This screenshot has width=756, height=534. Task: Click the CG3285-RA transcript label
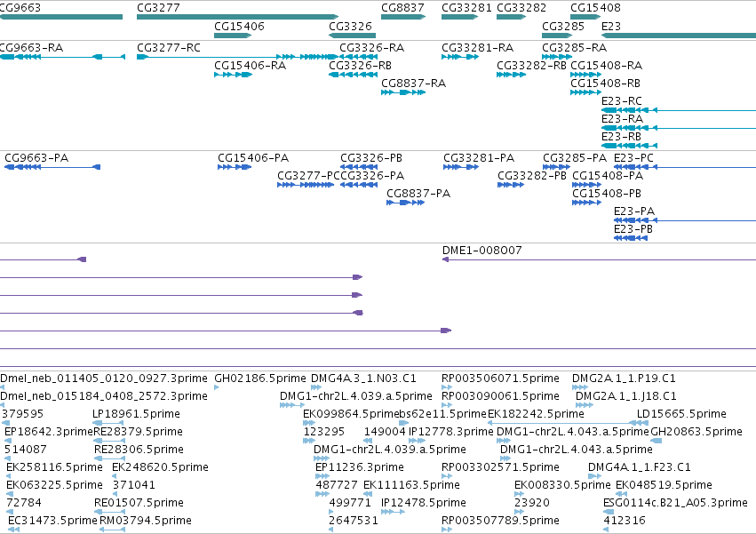574,48
